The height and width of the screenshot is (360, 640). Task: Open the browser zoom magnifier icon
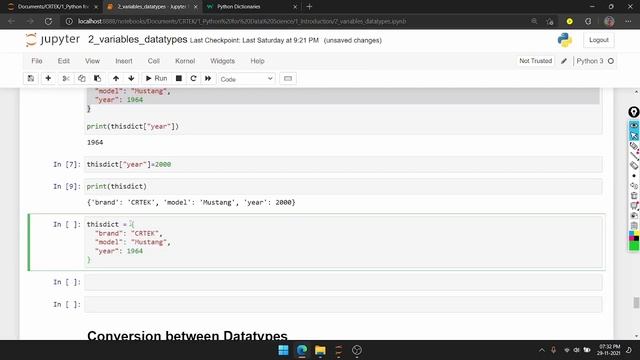point(534,21)
